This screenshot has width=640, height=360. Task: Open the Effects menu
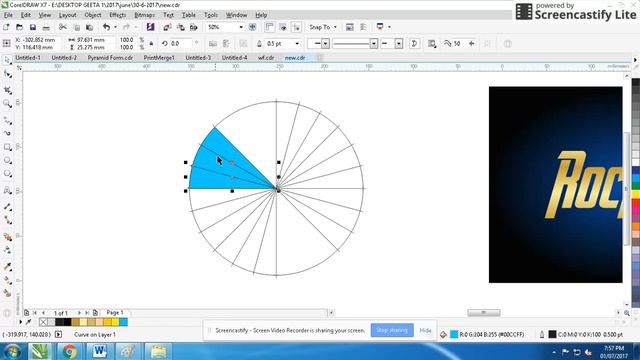(x=118, y=15)
